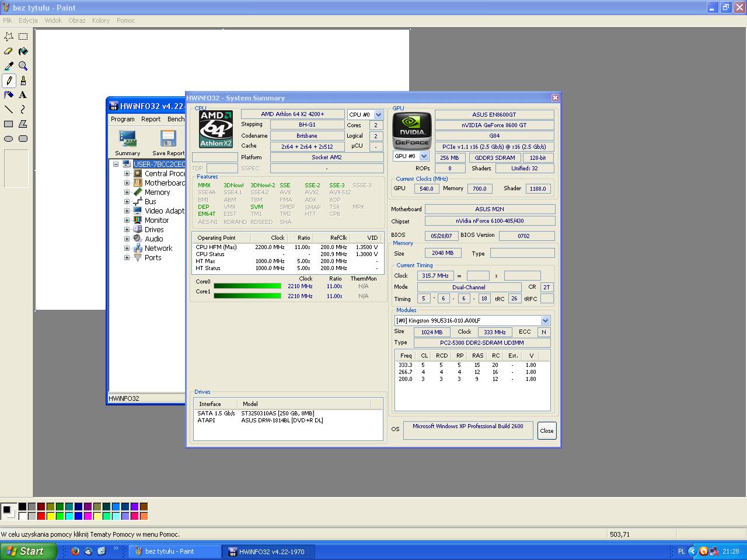This screenshot has width=747, height=560.
Task: Close System Summary with the title bar X
Action: click(555, 98)
